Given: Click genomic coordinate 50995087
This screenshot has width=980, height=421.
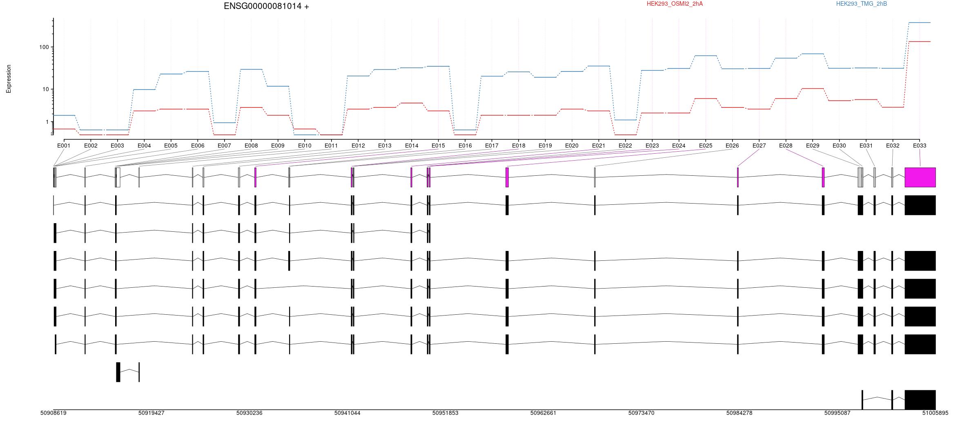Looking at the screenshot, I should [837, 413].
